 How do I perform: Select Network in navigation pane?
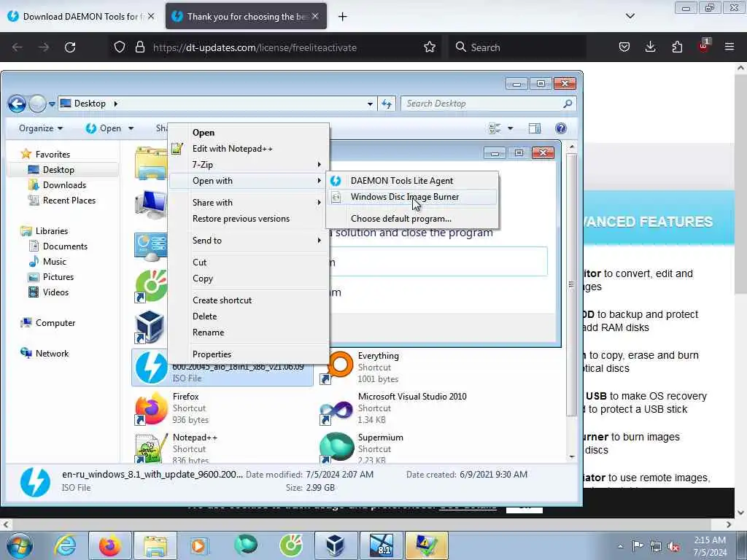pyautogui.click(x=52, y=354)
